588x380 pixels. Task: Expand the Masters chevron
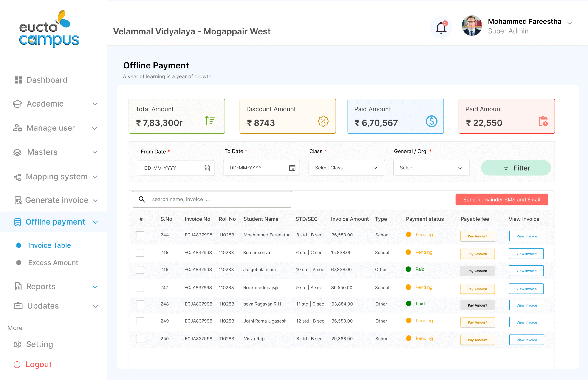(x=95, y=152)
